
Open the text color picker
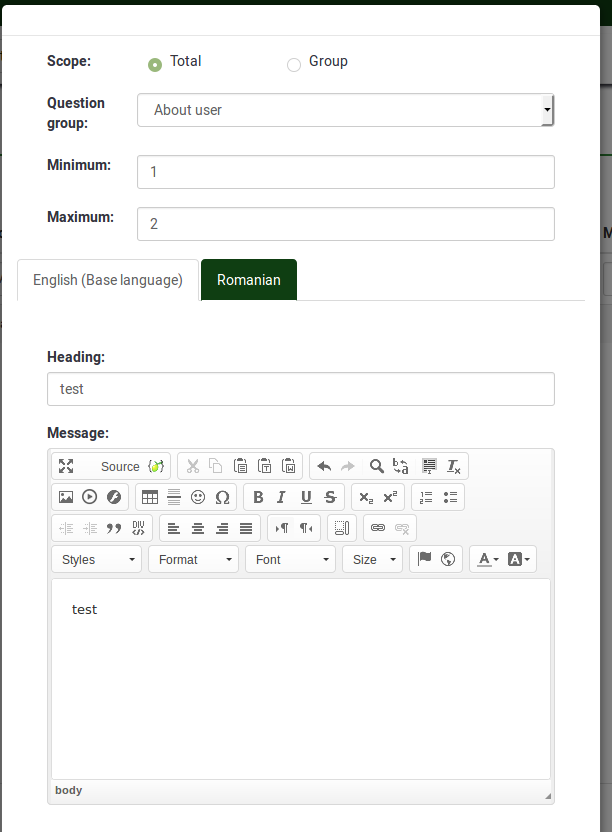click(x=487, y=559)
